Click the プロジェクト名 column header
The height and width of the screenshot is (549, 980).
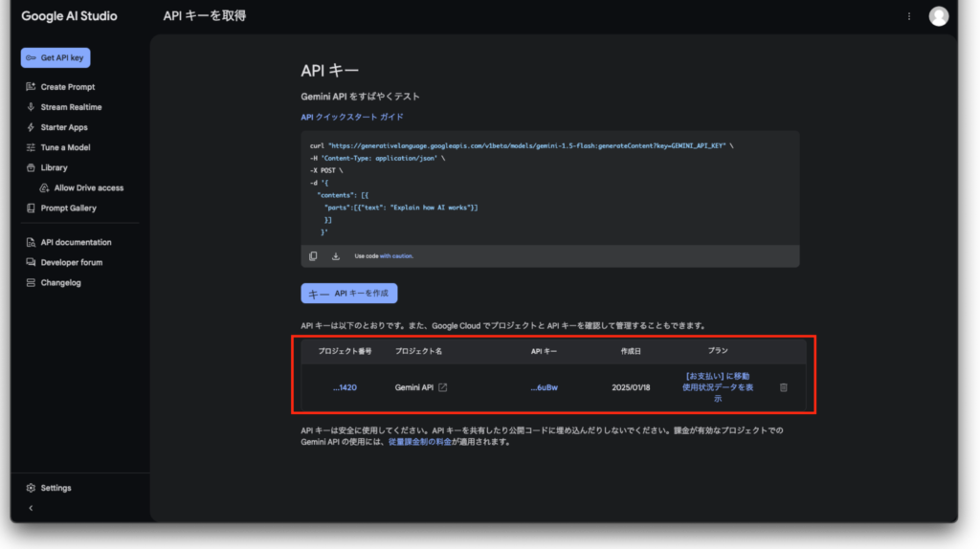coord(418,352)
